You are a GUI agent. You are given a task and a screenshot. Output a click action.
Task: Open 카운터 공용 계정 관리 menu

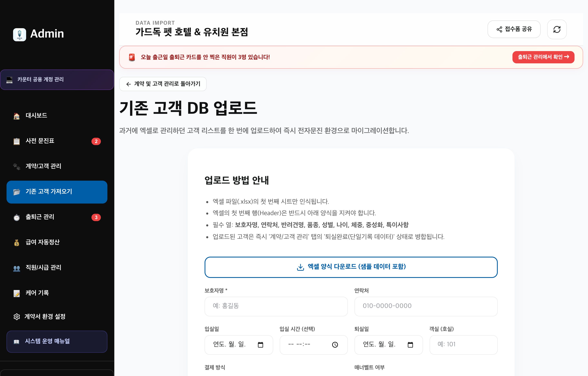tap(57, 79)
